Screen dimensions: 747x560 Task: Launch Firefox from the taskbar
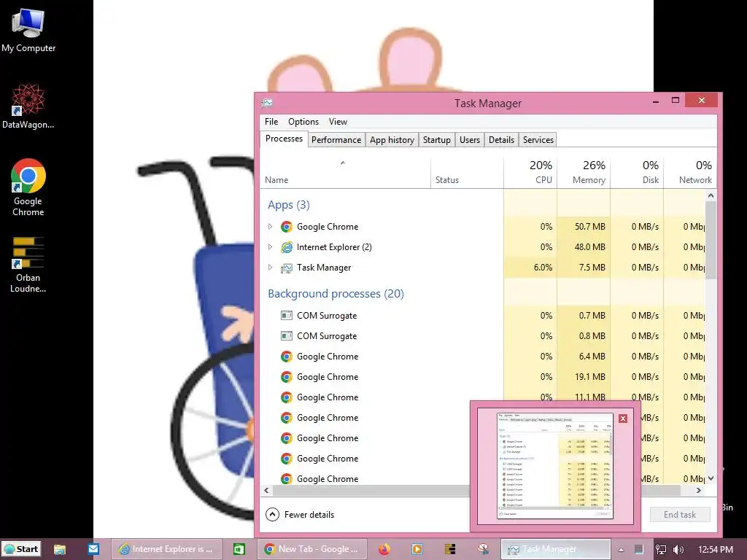384,549
